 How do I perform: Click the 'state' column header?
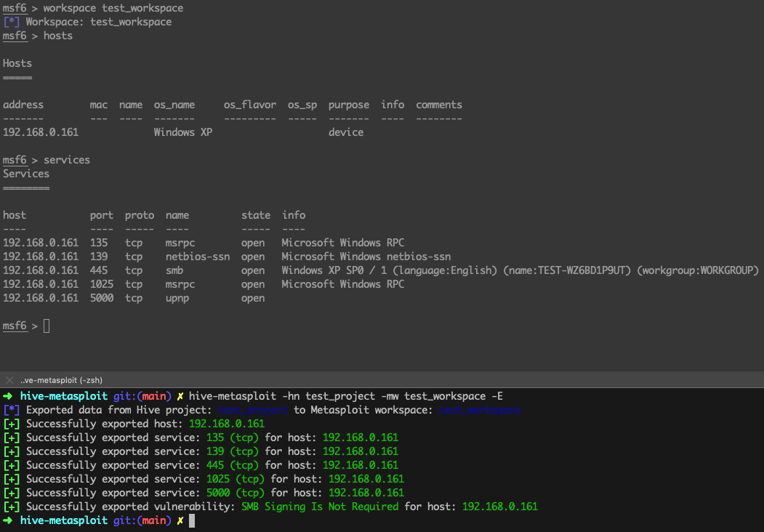pyautogui.click(x=256, y=215)
